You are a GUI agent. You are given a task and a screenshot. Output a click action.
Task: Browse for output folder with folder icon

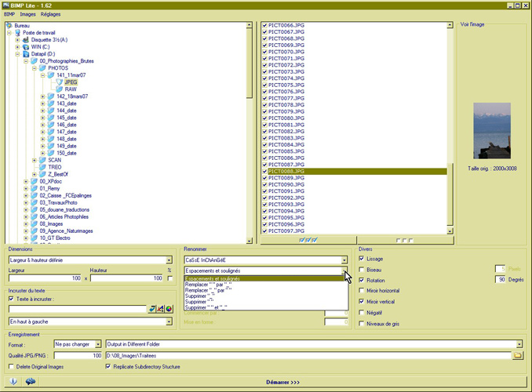(517, 355)
